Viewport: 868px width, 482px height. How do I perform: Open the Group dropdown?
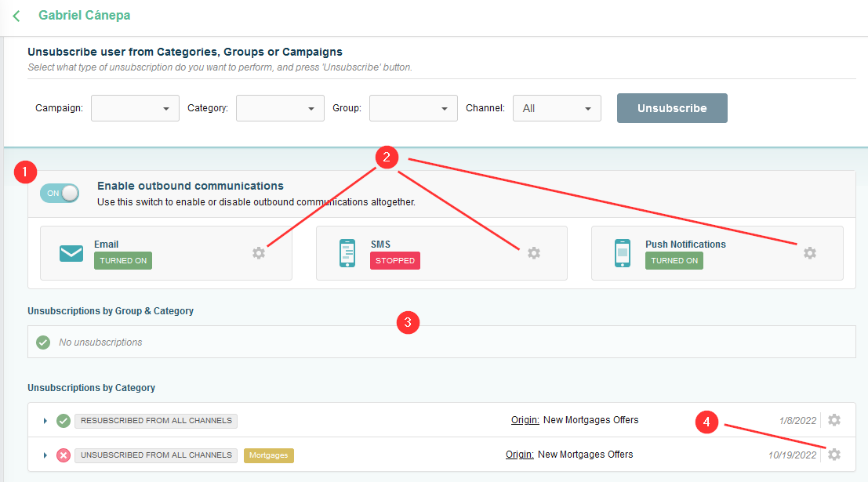[x=413, y=108]
